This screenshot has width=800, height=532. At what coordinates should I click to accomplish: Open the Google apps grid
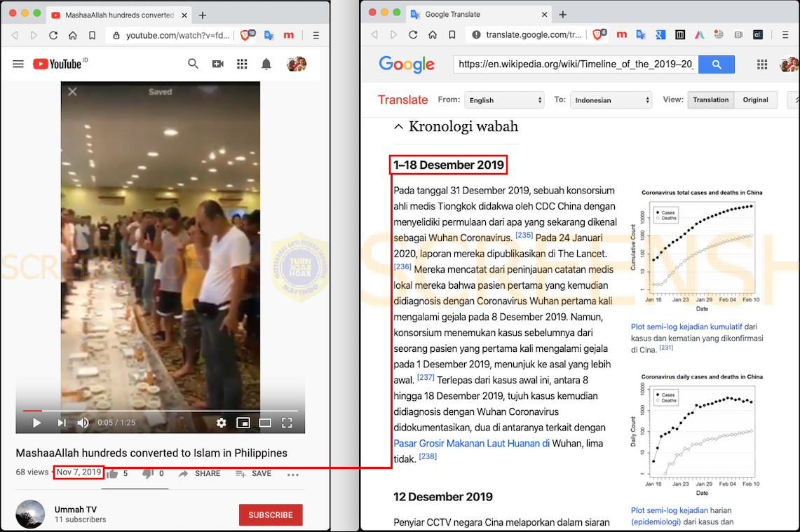pyautogui.click(x=762, y=64)
